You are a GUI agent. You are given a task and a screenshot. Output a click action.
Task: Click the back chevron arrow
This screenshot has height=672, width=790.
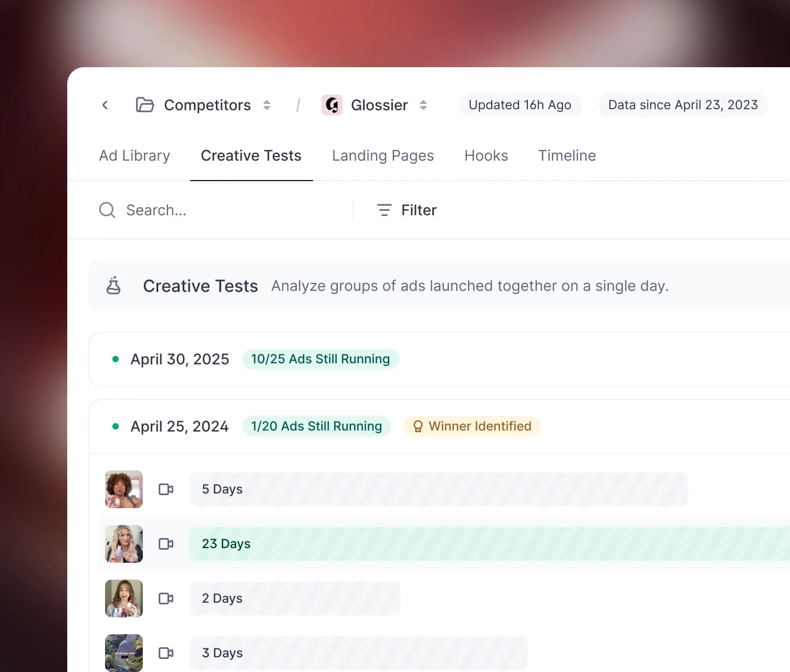pyautogui.click(x=105, y=105)
